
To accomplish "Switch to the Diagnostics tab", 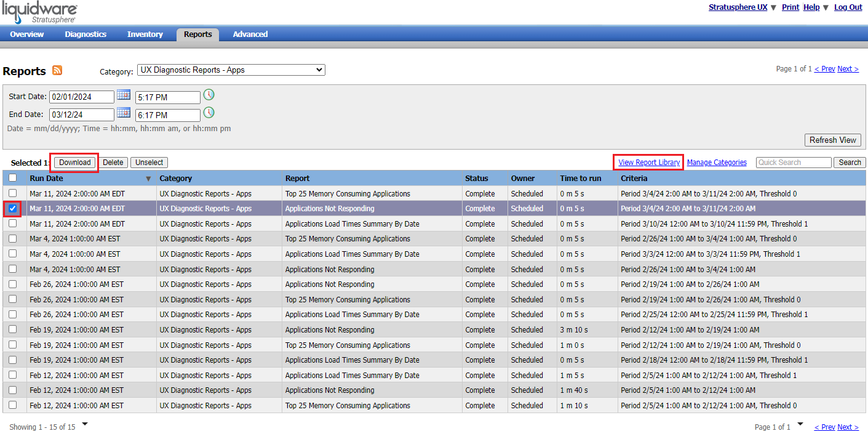I will [86, 34].
